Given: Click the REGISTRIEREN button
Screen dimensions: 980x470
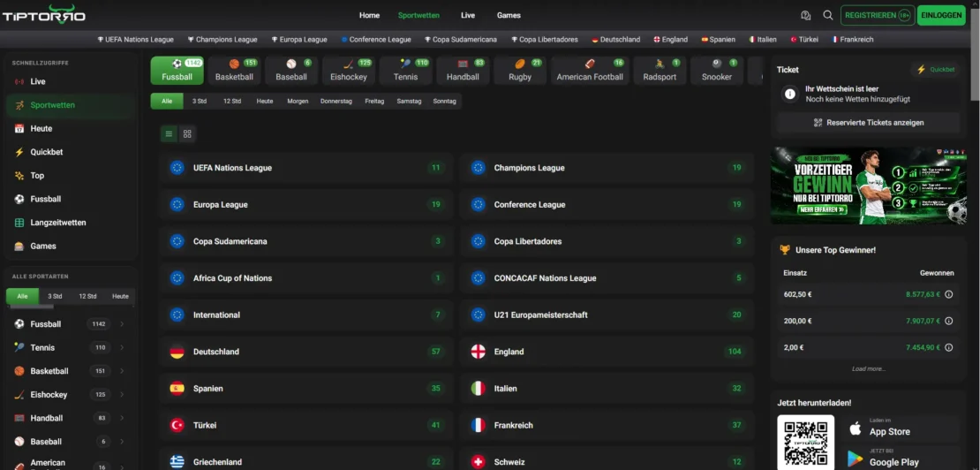Looking at the screenshot, I should click(878, 15).
